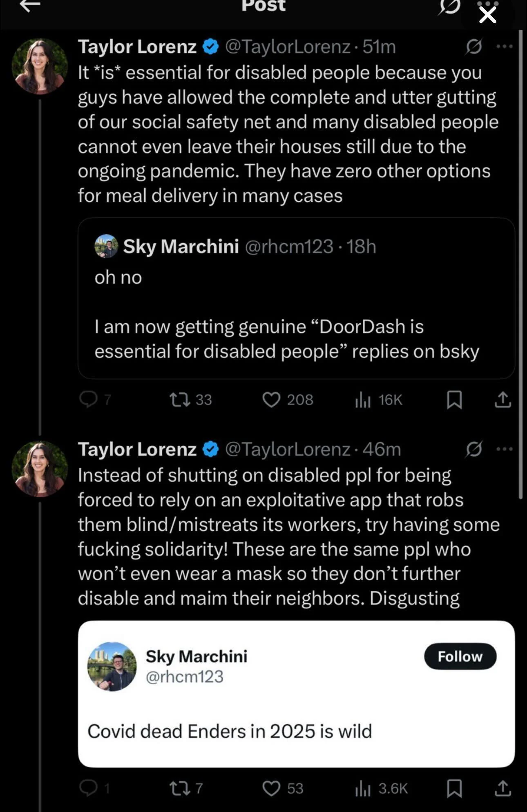This screenshot has height=812, width=527.
Task: Tap Grok icon on the 46m tweet
Action: [x=474, y=449]
